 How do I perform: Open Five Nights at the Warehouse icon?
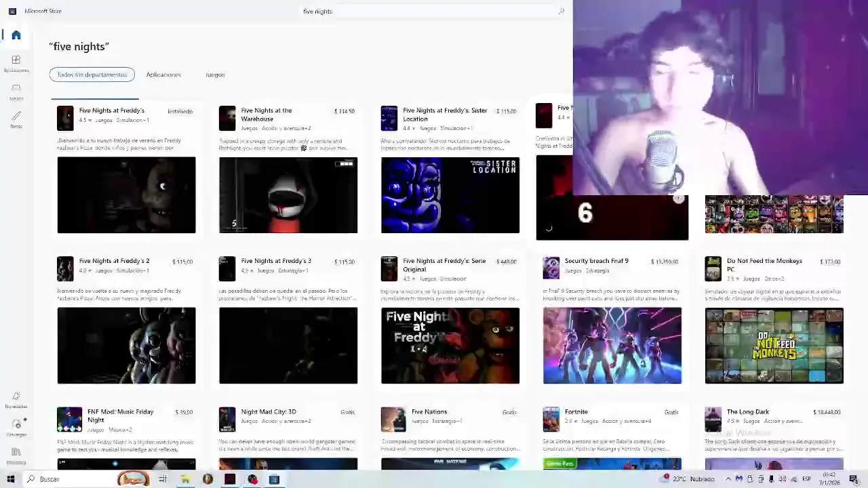pyautogui.click(x=227, y=118)
